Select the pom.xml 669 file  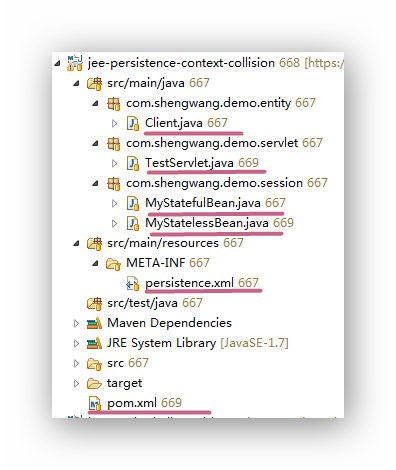pos(144,403)
